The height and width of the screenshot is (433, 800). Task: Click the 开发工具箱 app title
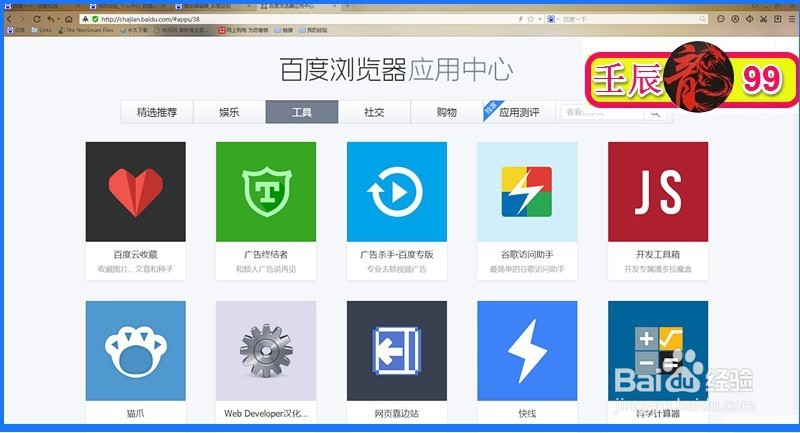coord(658,254)
